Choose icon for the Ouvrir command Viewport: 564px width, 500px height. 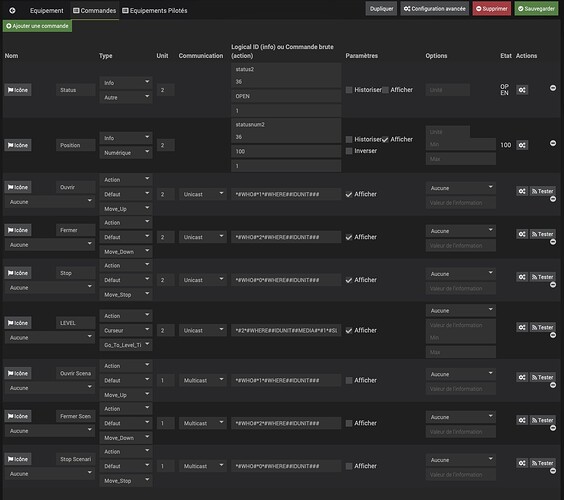point(18,187)
